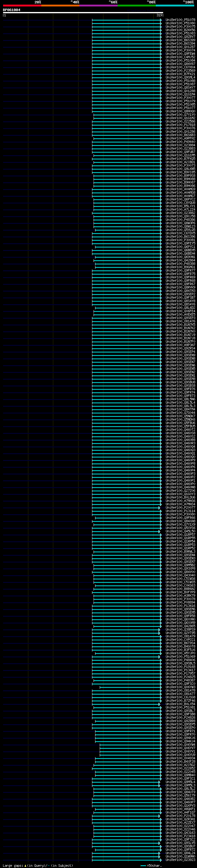The height and width of the screenshot is (868, 197).
Task: Select the UniRef100_Q1G1M4 label
Action: click(x=180, y=94)
